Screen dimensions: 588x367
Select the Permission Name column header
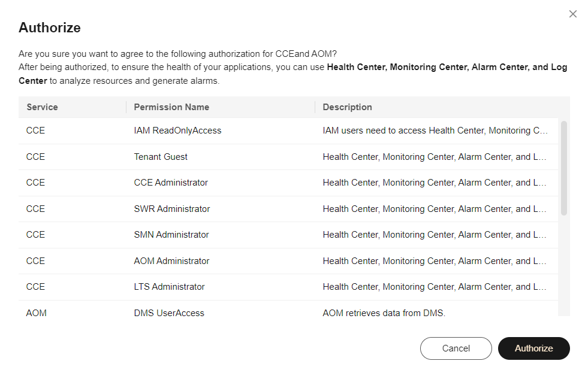coord(171,107)
